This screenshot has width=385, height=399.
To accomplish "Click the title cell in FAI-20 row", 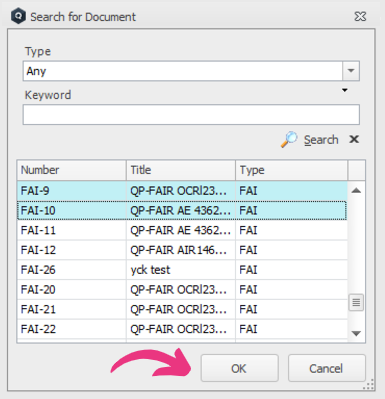I will click(181, 289).
